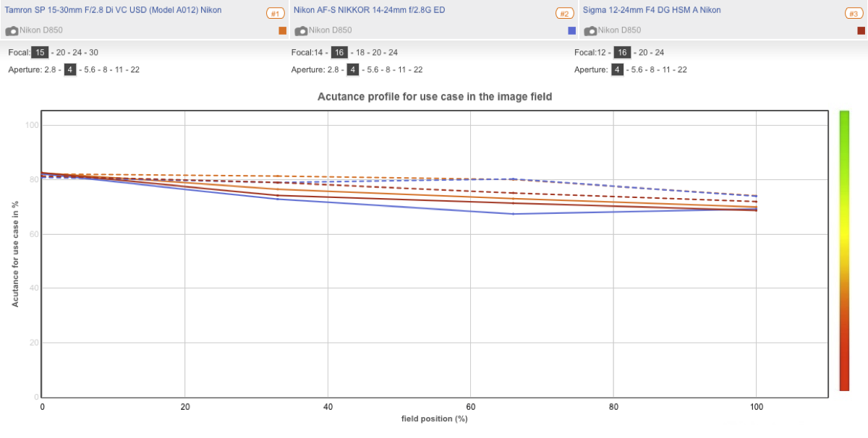
Task: Switch Sigma lens focal length to 12
Action: [601, 53]
